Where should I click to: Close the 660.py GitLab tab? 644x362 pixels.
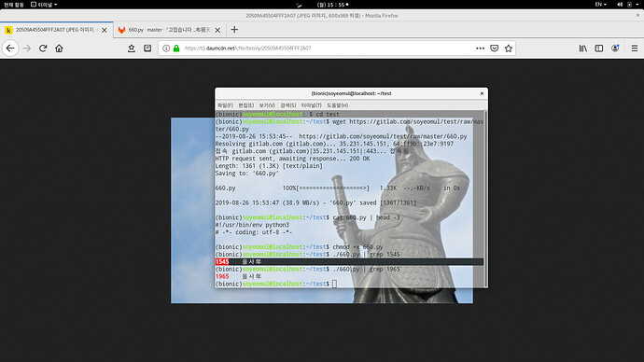tap(217, 30)
